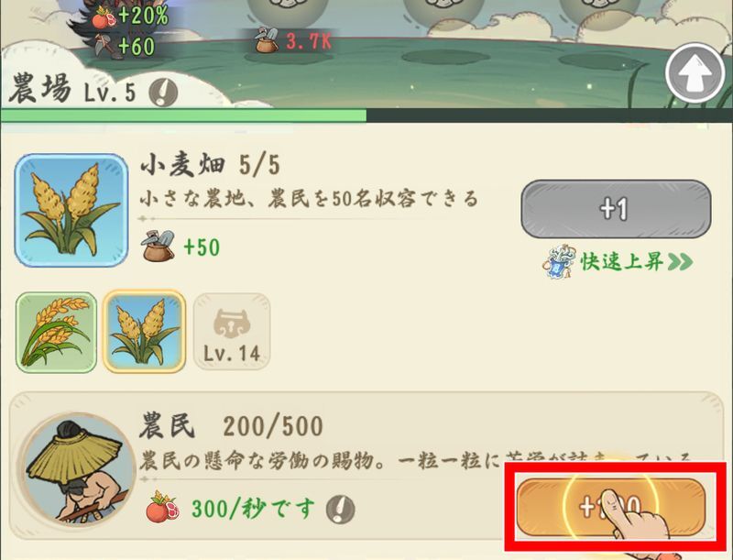Tap the large 小麦畑 wheat field image
This screenshot has height=560, width=733.
pos(71,211)
